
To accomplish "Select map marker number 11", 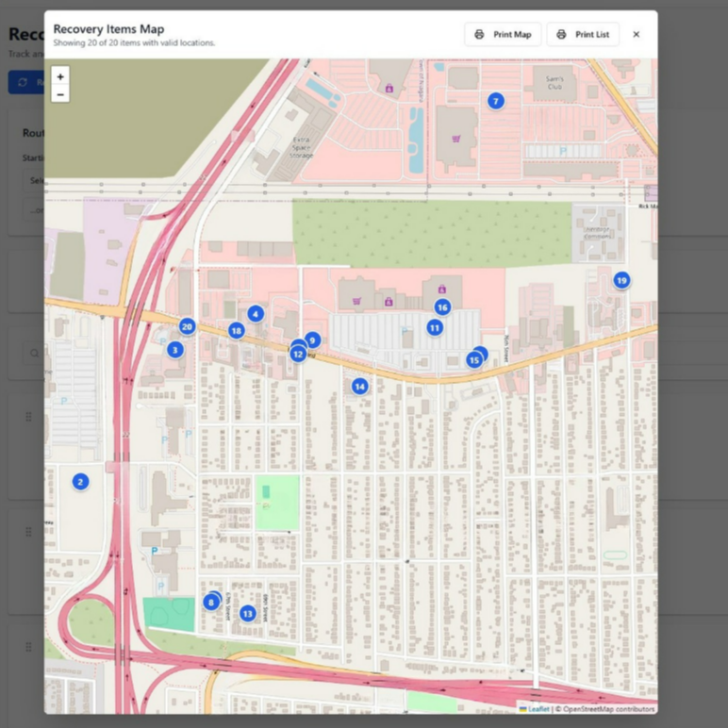I will coord(435,328).
